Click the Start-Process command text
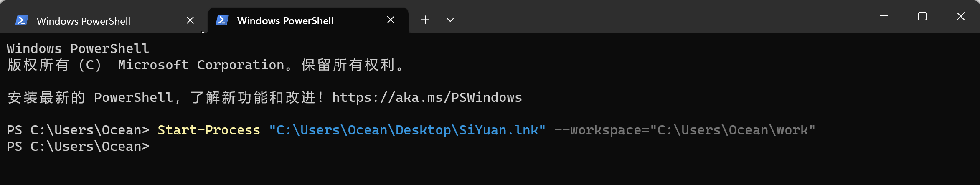This screenshot has height=185, width=980. coord(209,130)
